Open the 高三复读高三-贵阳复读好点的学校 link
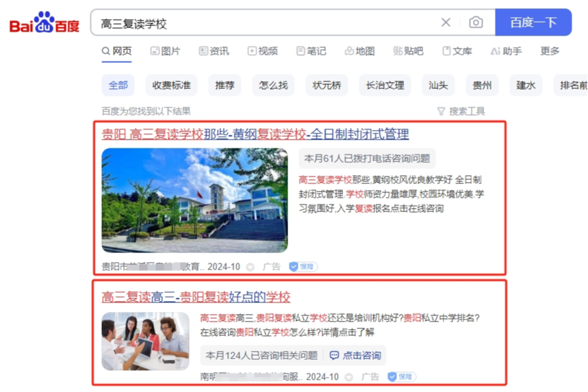This screenshot has width=588, height=392. pos(196,297)
